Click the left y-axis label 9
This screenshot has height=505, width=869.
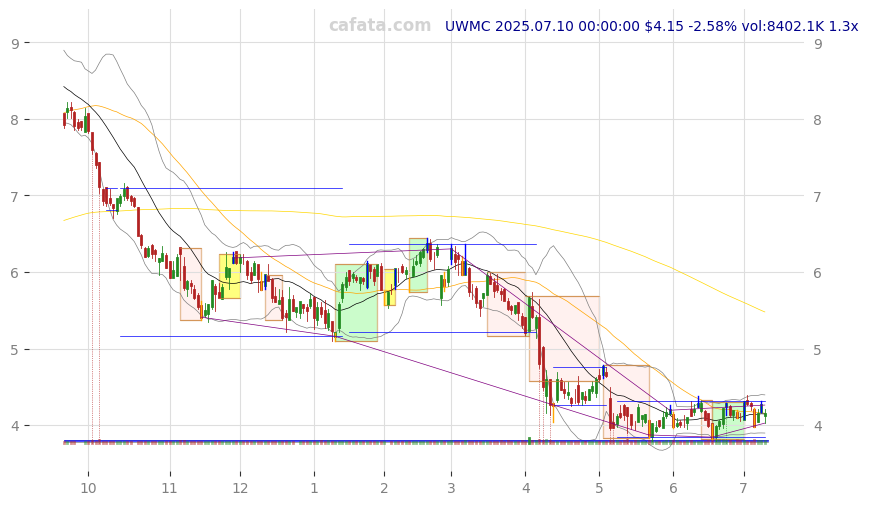[15, 43]
